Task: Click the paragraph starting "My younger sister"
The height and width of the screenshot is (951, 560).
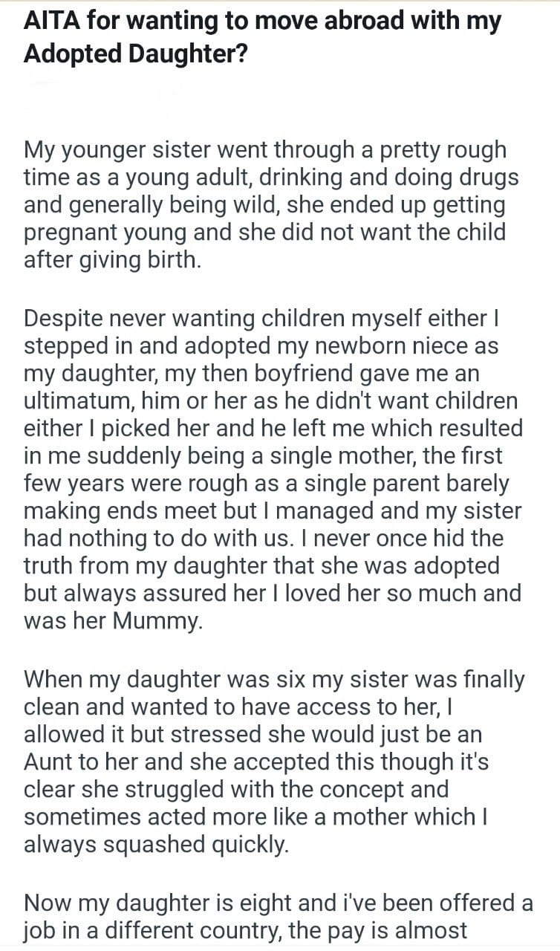Action: coord(265,204)
